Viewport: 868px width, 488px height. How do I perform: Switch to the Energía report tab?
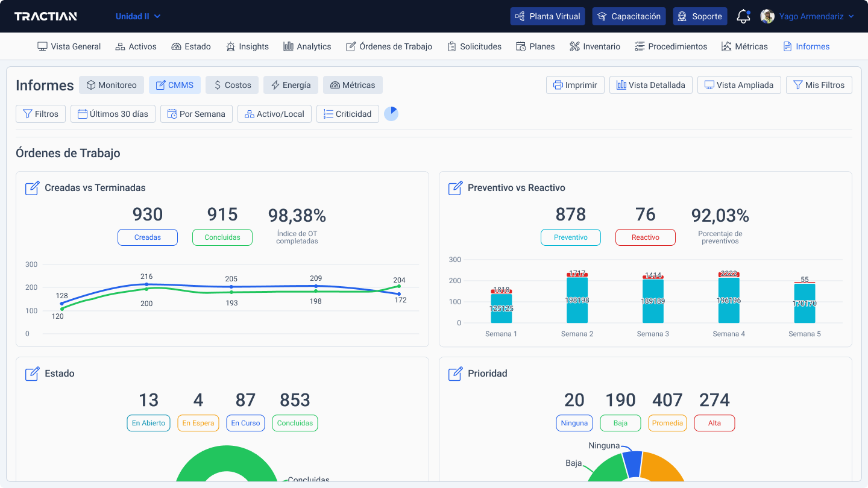(x=291, y=85)
